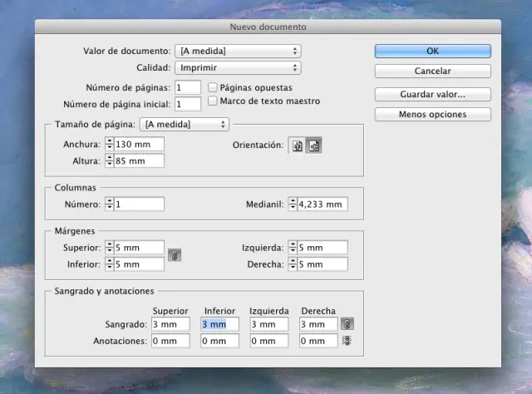Click the Número de páginas field

[x=188, y=87]
